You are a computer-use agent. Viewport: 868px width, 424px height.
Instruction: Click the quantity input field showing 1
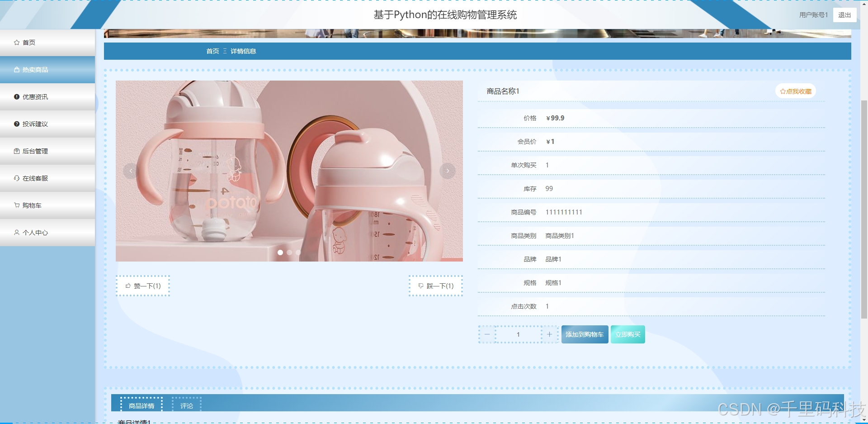518,334
